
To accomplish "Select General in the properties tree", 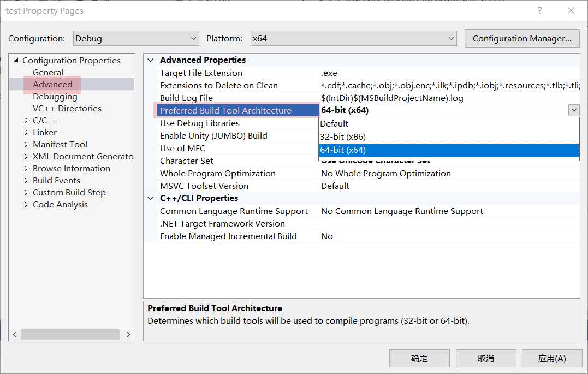I will 48,72.
